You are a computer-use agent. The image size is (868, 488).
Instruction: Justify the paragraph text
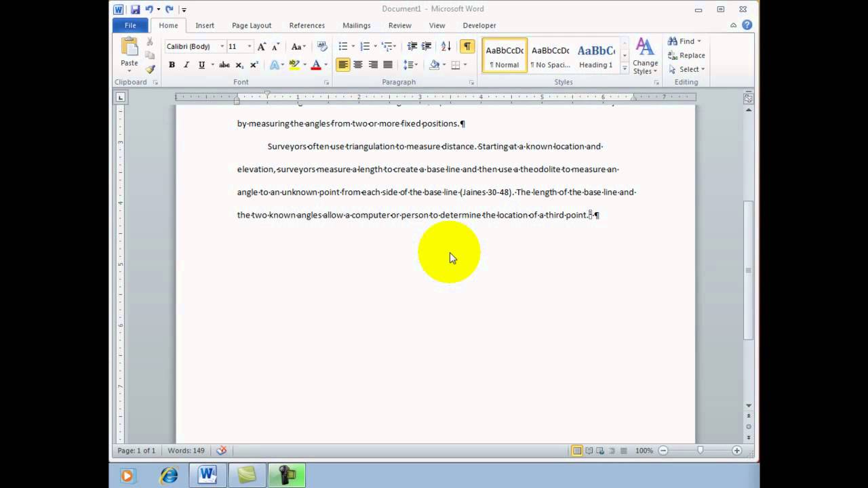click(x=388, y=65)
